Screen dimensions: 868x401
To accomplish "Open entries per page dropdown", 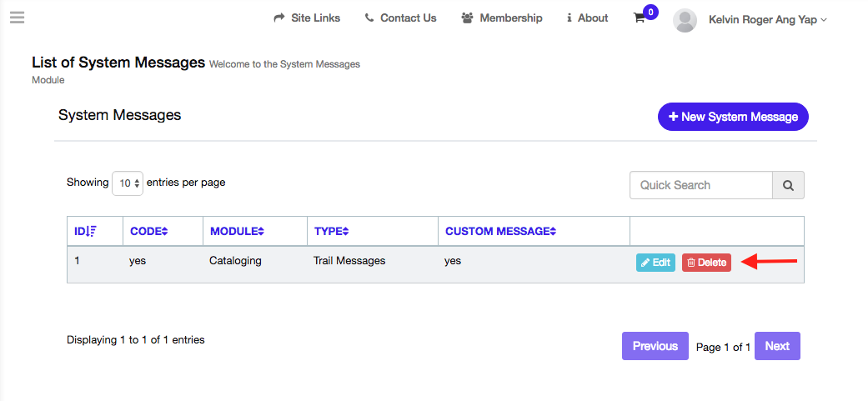I will point(128,183).
